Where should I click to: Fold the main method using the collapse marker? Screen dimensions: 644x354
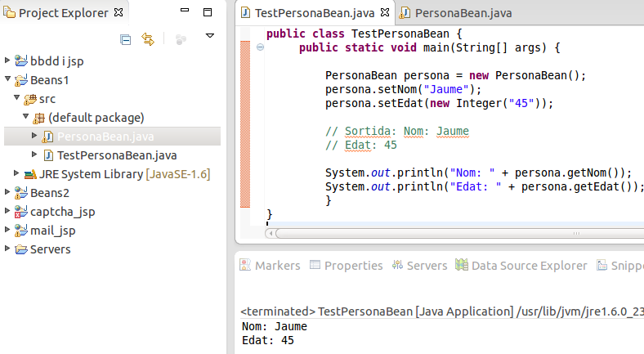[x=260, y=47]
